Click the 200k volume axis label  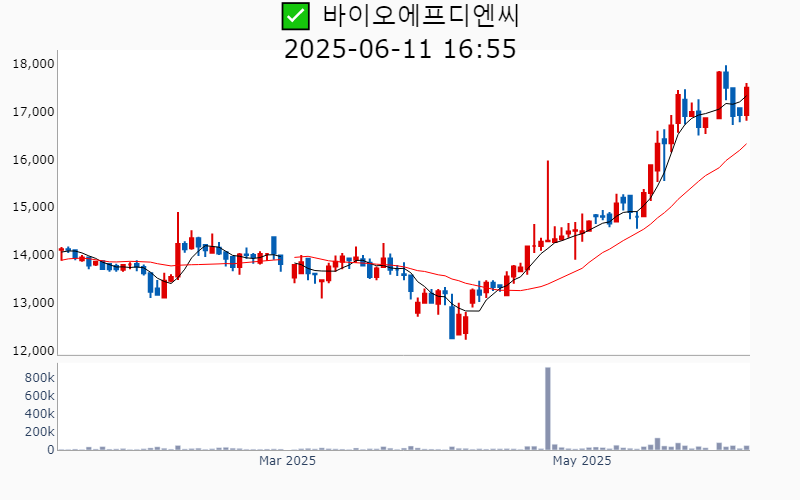point(39,432)
